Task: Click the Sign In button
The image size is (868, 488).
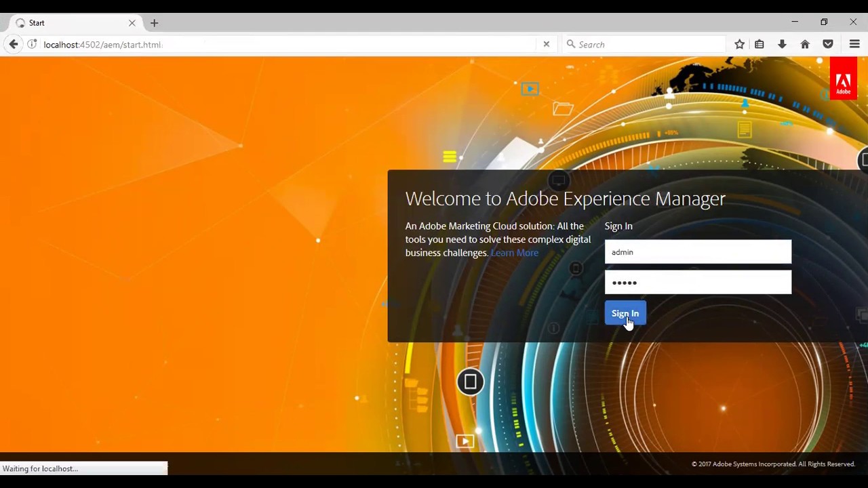Action: (625, 313)
